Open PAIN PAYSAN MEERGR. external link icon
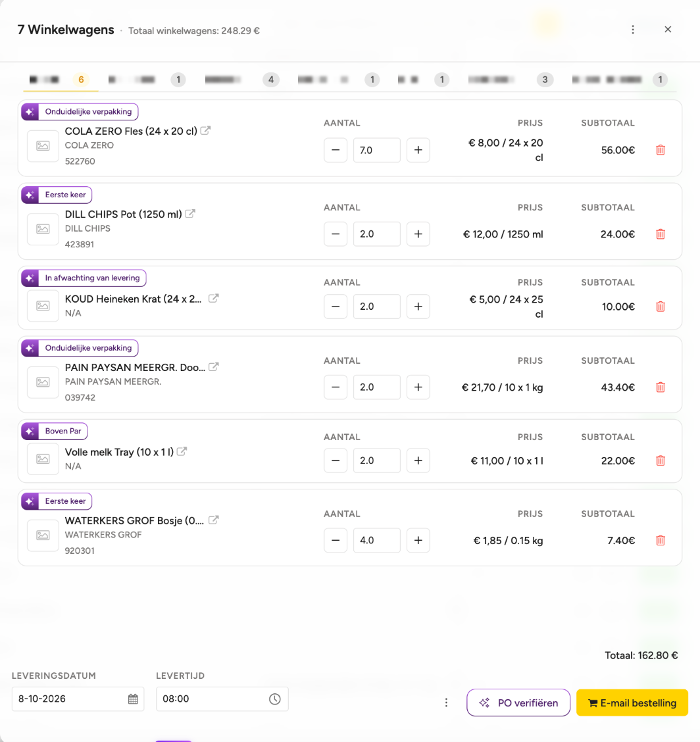700x742 pixels. [x=214, y=366]
